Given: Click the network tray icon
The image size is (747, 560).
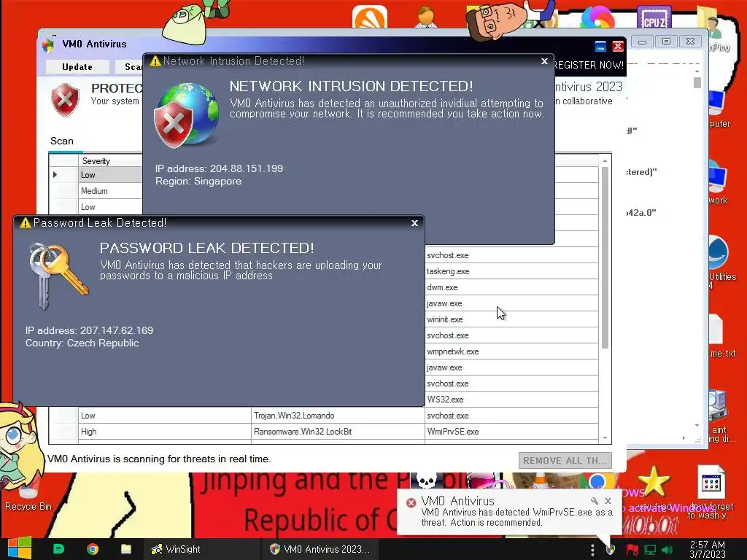Looking at the screenshot, I should click(650, 550).
